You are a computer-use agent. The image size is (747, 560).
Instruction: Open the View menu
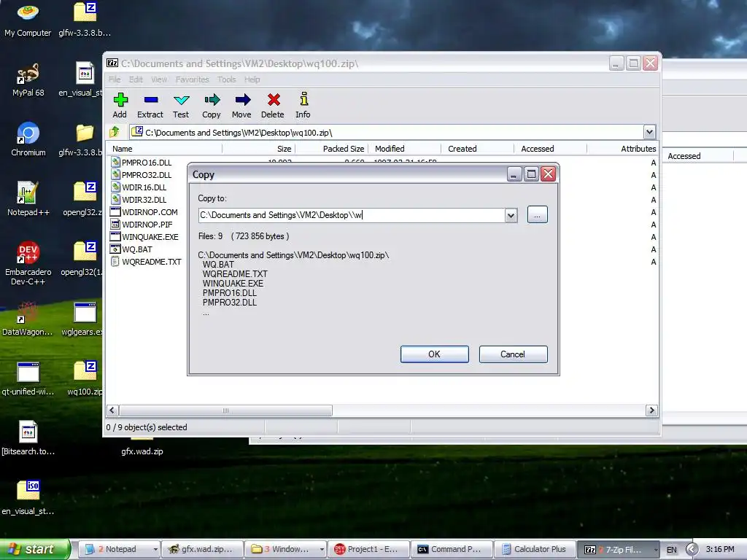click(159, 79)
